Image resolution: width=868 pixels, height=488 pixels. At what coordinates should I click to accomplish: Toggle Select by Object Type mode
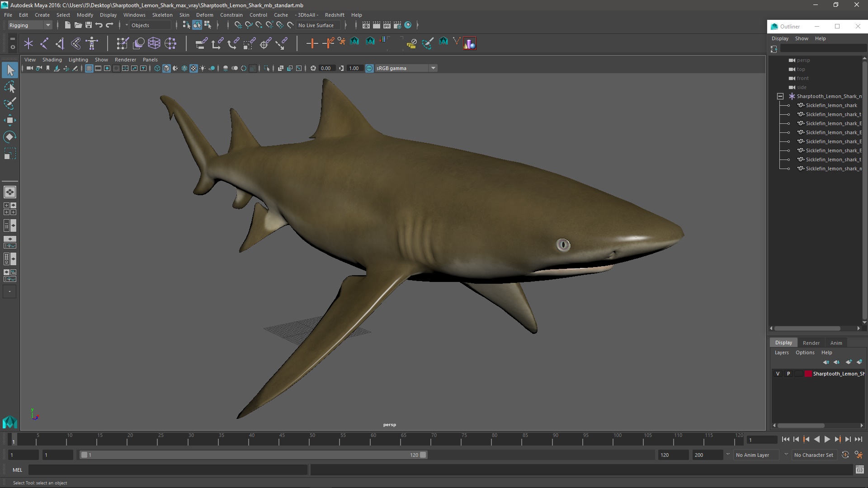coord(197,25)
